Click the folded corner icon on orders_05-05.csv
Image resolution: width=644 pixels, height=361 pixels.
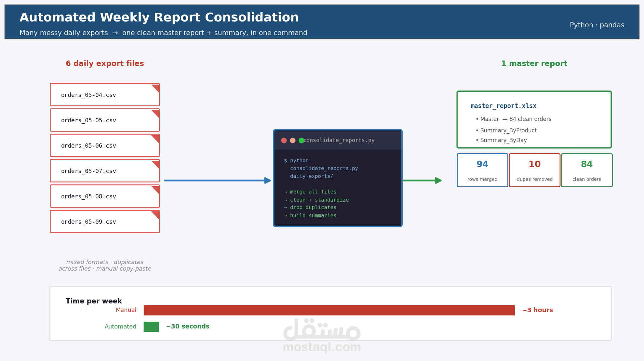pos(156,113)
